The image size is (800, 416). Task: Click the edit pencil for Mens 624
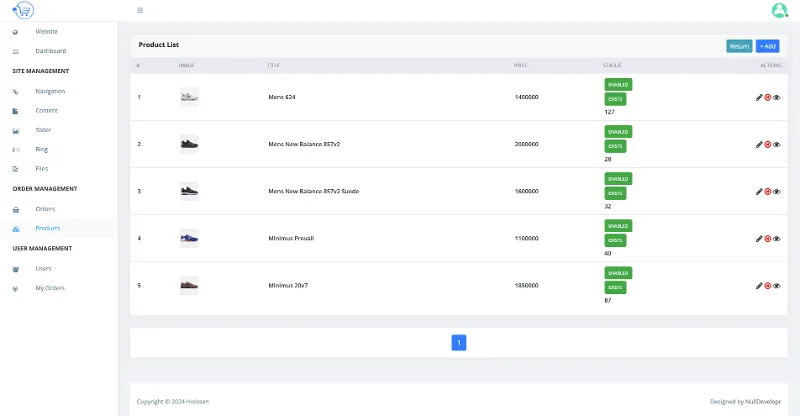759,97
